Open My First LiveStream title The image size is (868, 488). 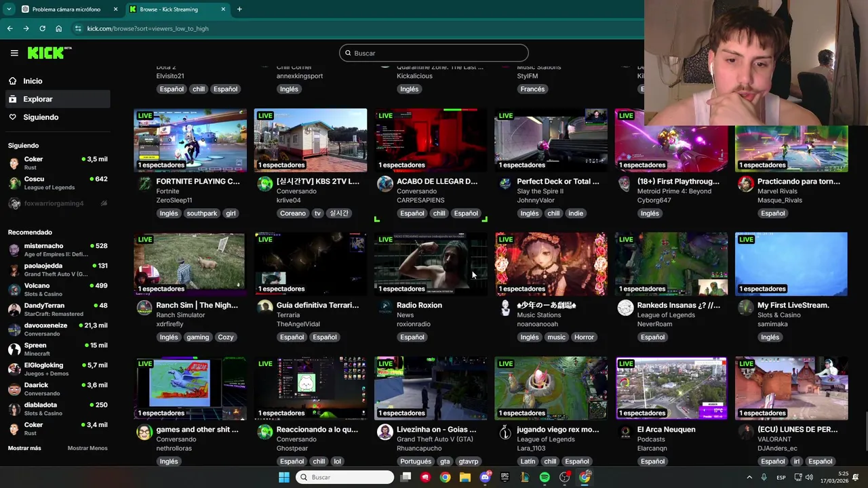[x=793, y=305]
